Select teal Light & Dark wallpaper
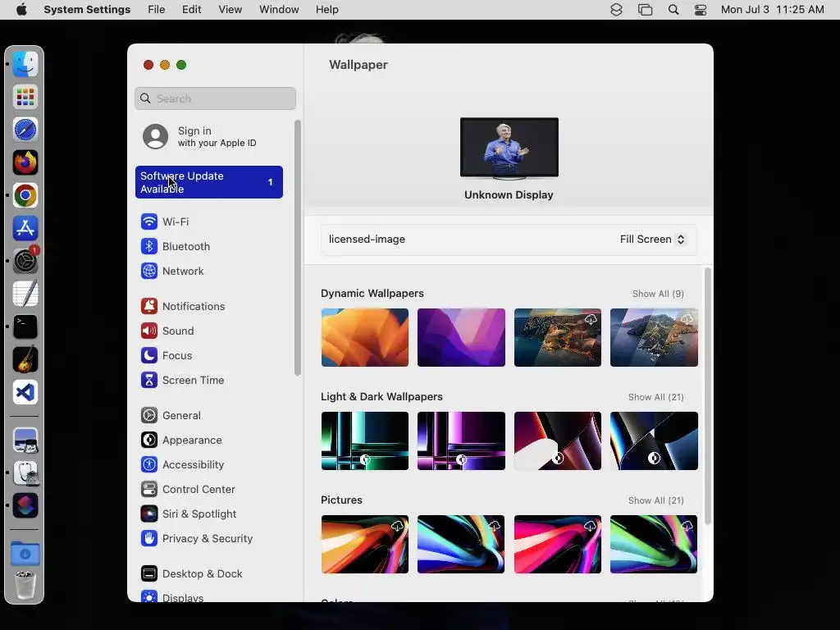This screenshot has width=840, height=630. 365,441
